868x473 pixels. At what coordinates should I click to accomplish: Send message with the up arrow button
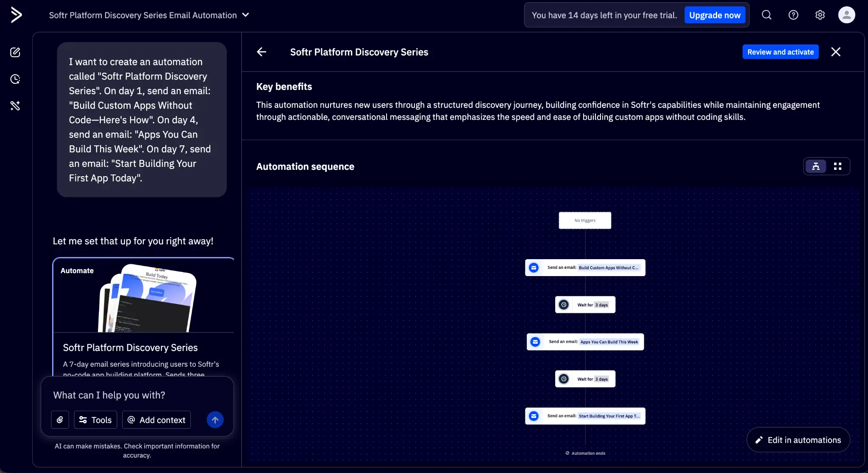click(215, 420)
